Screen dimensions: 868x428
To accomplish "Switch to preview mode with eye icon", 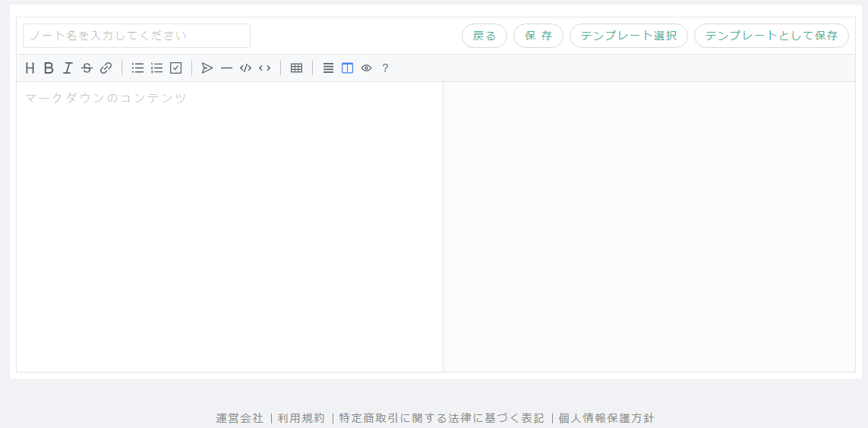I will pos(367,68).
